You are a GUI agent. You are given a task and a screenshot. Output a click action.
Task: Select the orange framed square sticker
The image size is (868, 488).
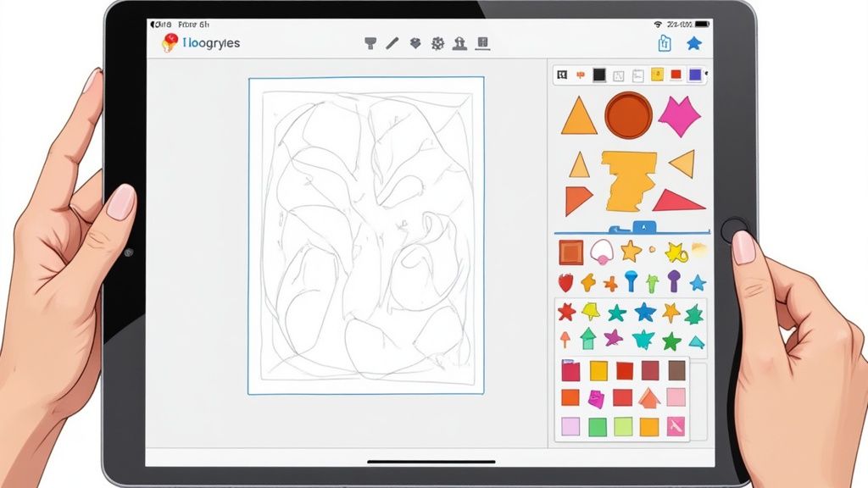coord(570,252)
